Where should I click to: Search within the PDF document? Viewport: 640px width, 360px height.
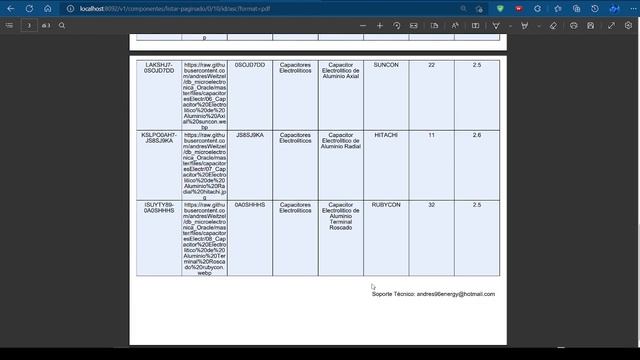[62, 25]
